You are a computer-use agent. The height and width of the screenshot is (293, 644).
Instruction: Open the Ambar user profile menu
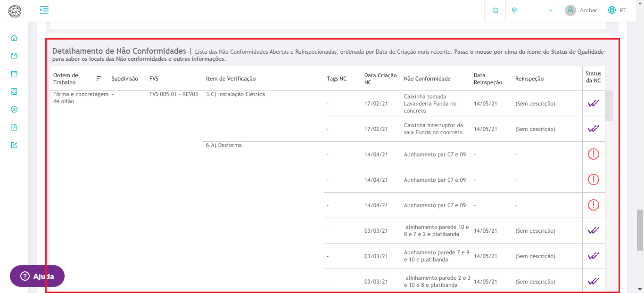pos(581,10)
